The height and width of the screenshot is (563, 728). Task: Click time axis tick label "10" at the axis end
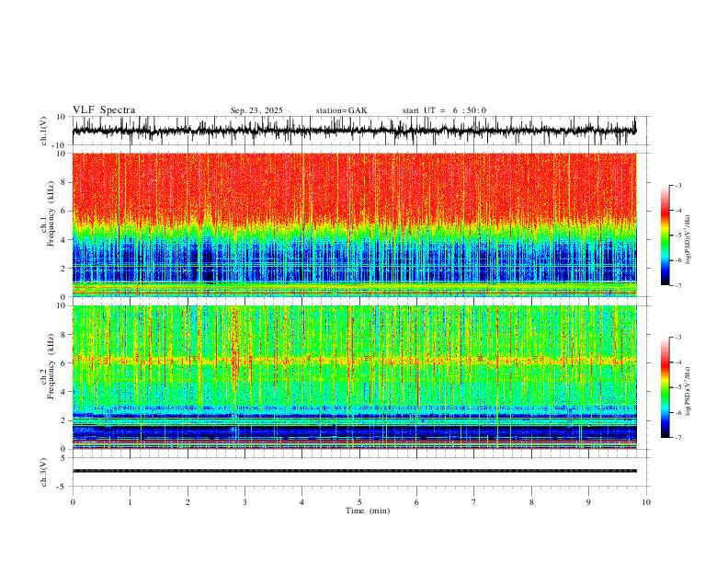pyautogui.click(x=646, y=502)
